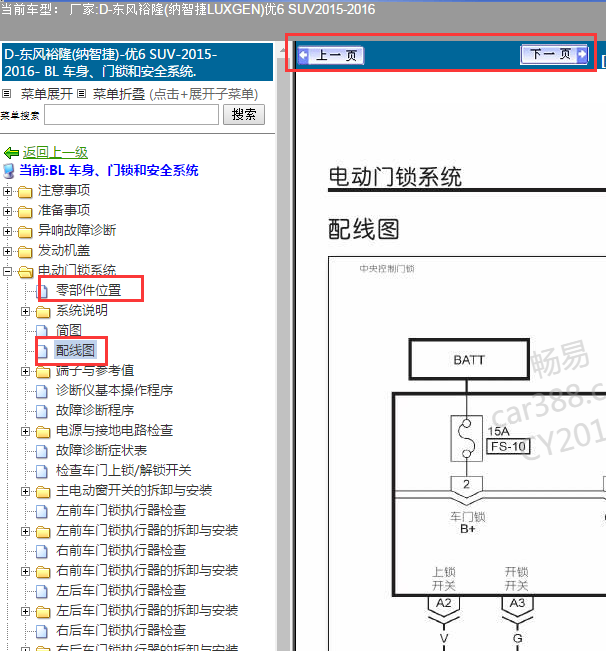Click the document icon beside 简图
The image size is (606, 651).
pyautogui.click(x=42, y=331)
